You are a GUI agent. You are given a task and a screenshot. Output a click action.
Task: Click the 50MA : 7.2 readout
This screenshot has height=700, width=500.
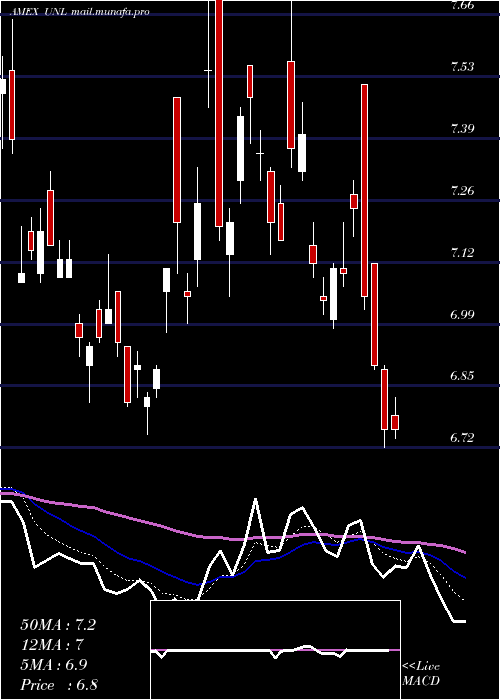coord(58,625)
